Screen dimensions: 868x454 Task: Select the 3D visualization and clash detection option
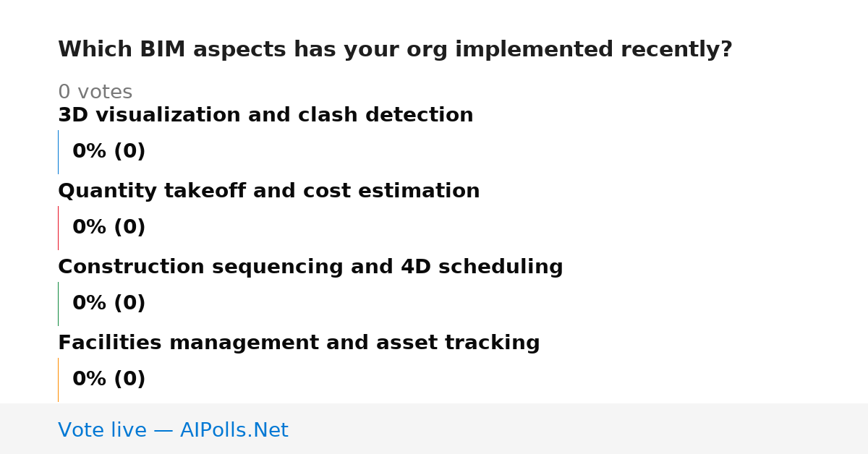coord(265,116)
